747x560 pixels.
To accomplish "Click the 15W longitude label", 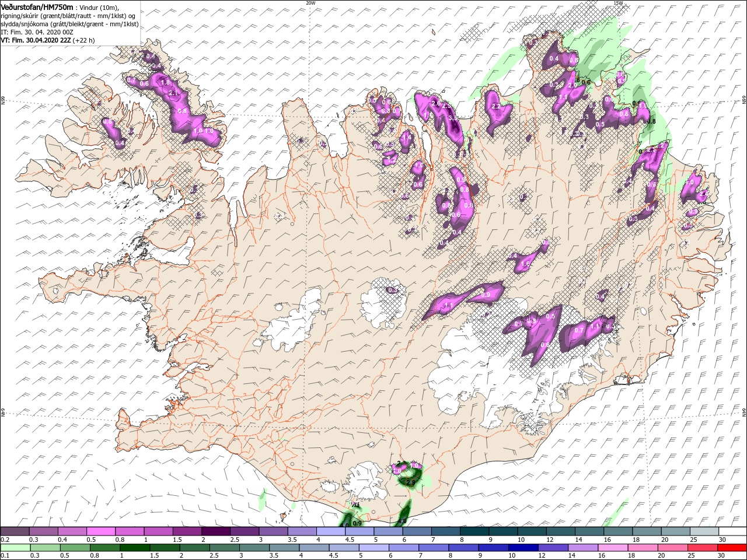I will 617,3.
